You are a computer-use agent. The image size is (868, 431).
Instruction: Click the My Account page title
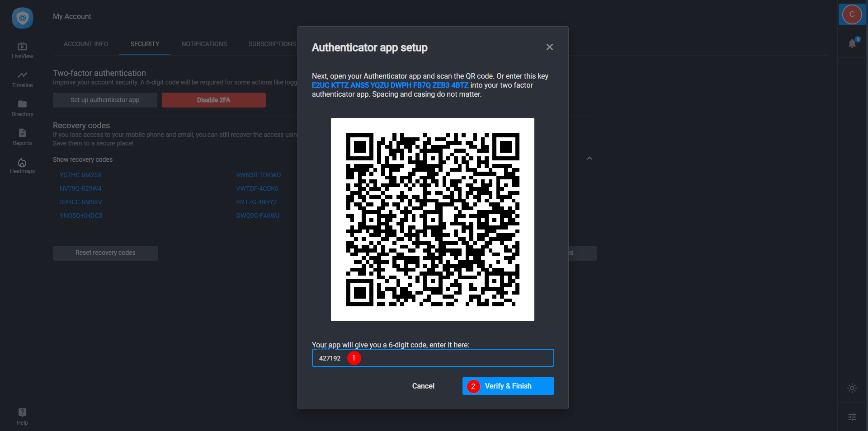[72, 16]
